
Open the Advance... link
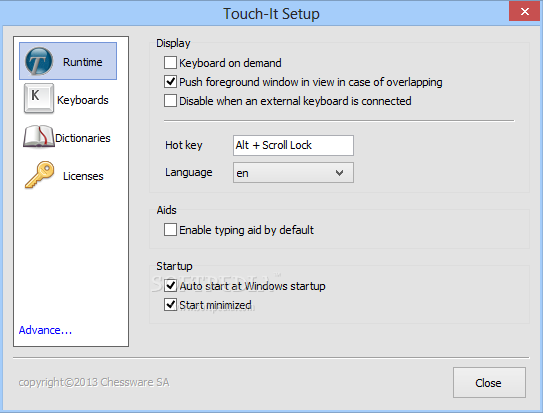click(45, 330)
